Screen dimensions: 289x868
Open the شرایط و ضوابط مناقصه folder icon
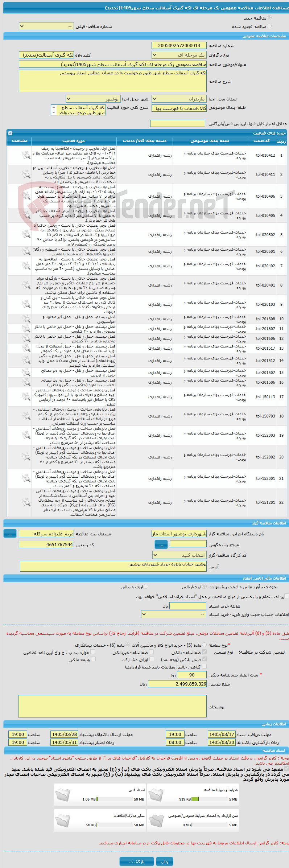156,795
